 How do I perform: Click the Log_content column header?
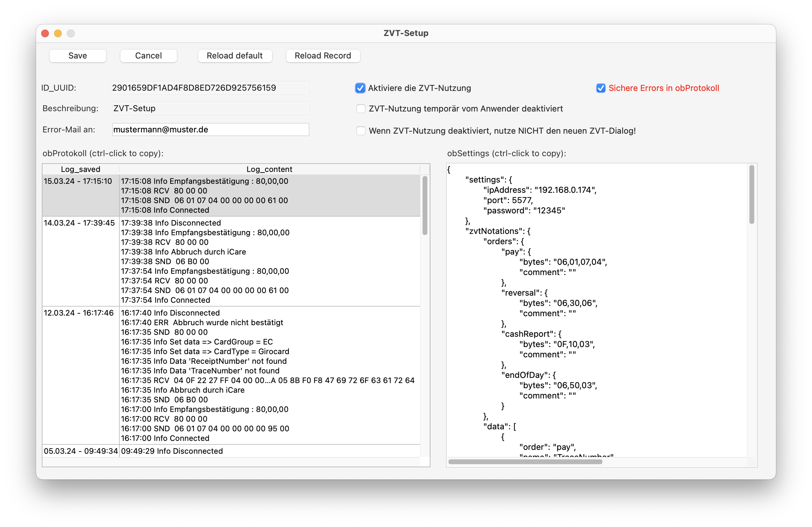(269, 169)
